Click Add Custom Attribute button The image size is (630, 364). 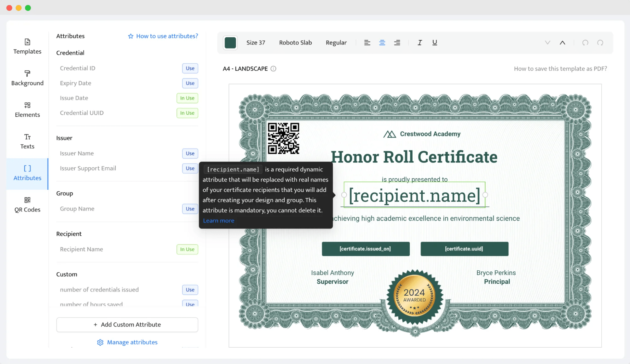coord(127,325)
